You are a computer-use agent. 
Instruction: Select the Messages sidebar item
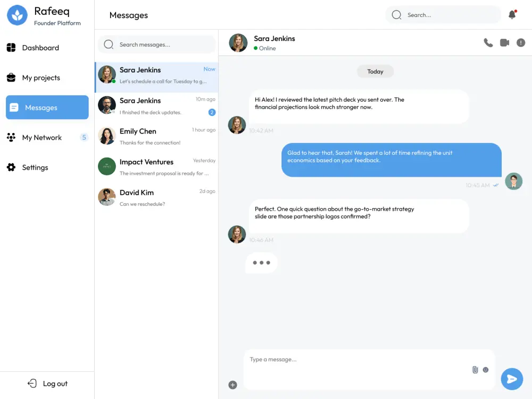click(47, 107)
